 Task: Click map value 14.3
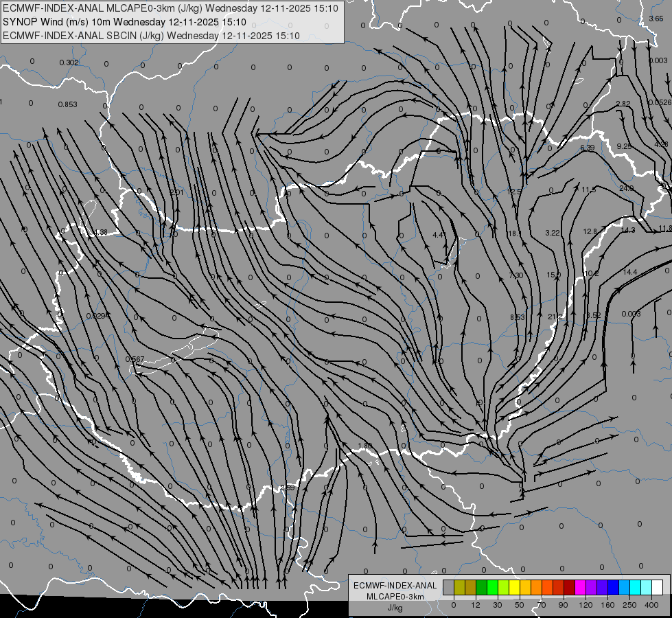pos(628,230)
